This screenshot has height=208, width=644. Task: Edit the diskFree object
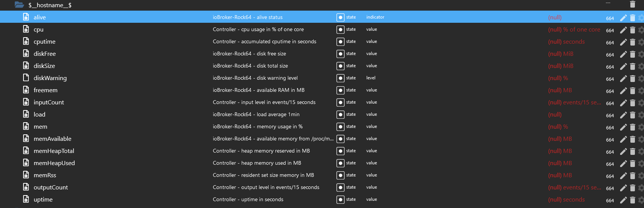coord(623,54)
